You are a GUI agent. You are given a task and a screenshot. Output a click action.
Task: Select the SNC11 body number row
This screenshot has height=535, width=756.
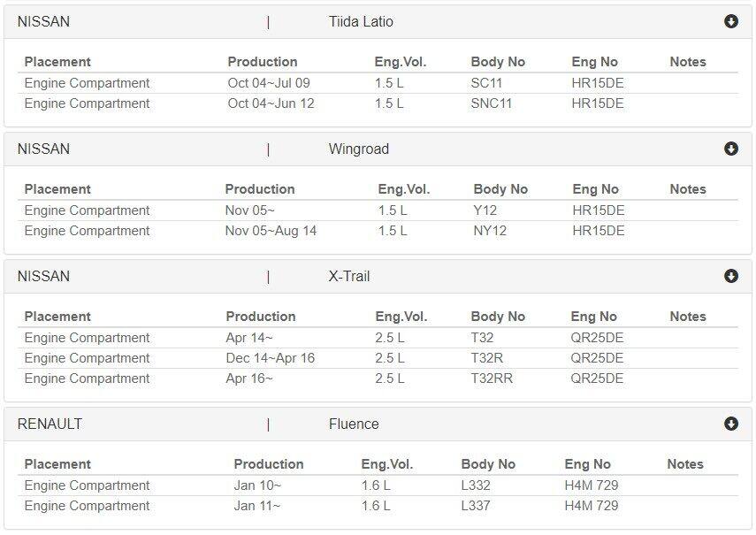(x=378, y=103)
